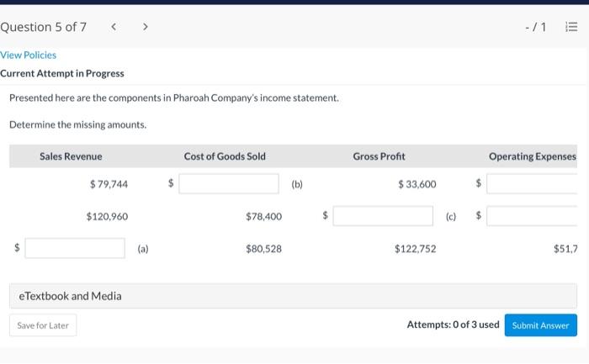Open the View Policies link
This screenshot has width=589, height=364.
point(29,55)
